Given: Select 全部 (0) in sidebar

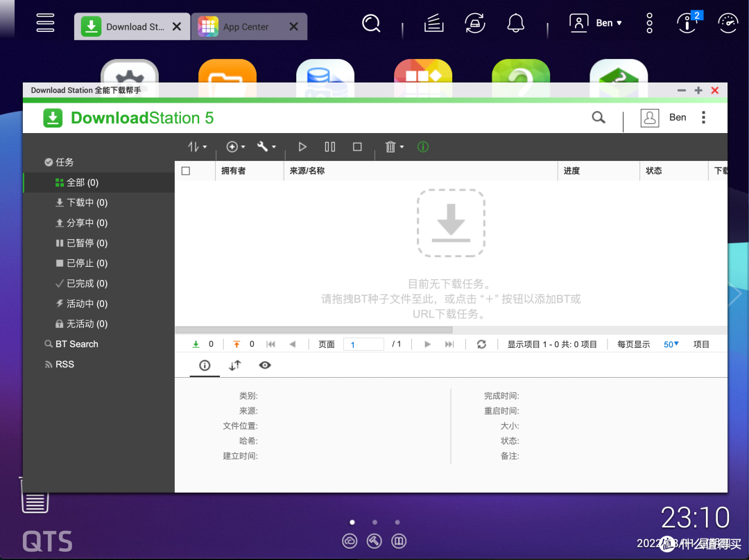Looking at the screenshot, I should point(99,182).
